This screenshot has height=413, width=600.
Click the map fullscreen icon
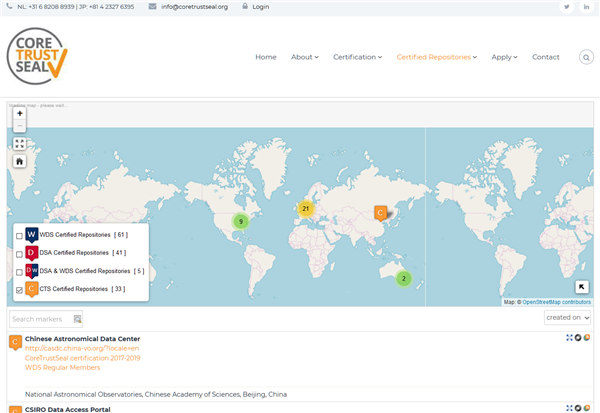[19, 144]
